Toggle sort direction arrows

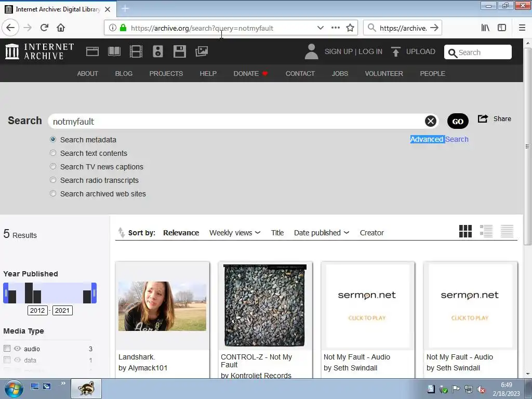tap(121, 232)
